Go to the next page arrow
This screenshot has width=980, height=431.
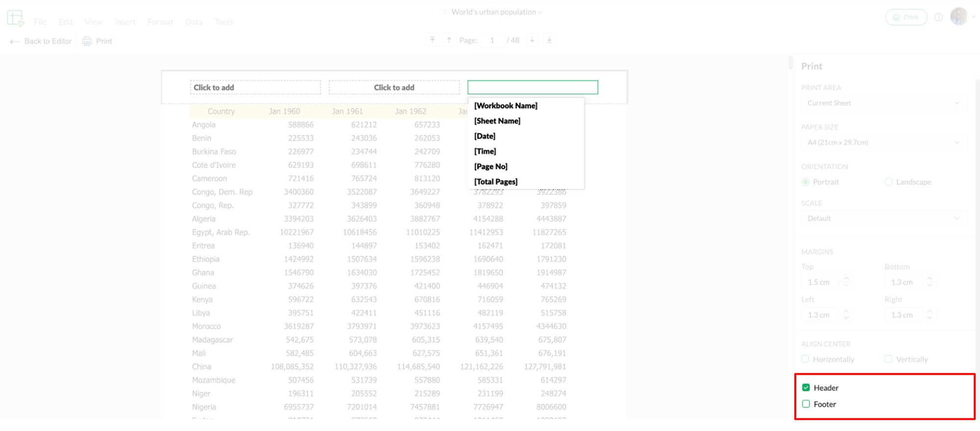pyautogui.click(x=532, y=40)
